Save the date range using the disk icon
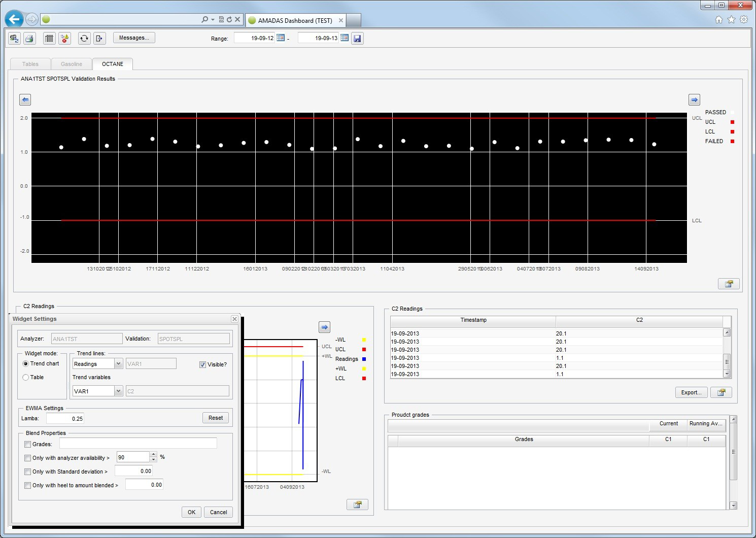This screenshot has width=756, height=538. click(x=357, y=38)
